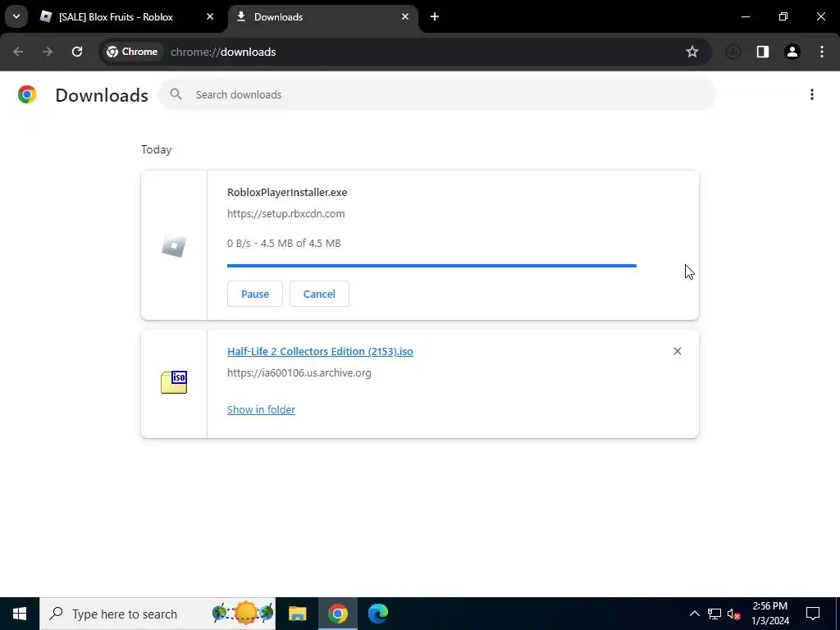Viewport: 840px width, 630px height.
Task: Toggle the Chrome side panel icon
Action: point(763,52)
